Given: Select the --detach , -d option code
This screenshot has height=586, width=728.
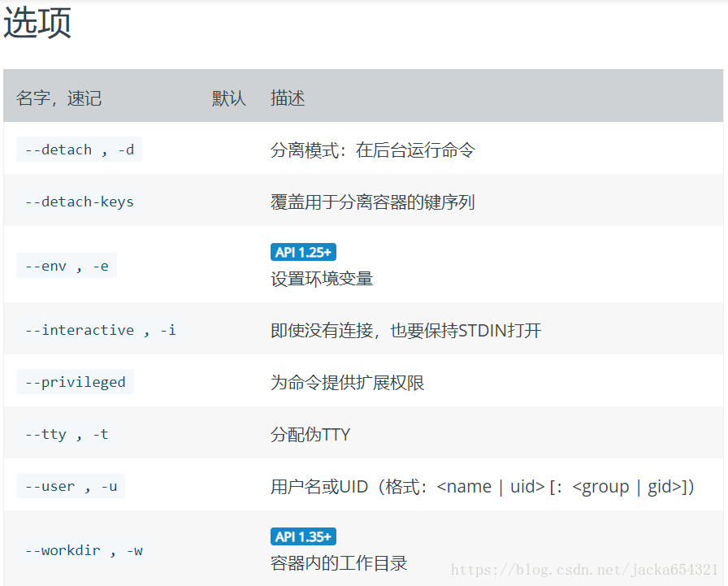Looking at the screenshot, I should coord(79,150).
